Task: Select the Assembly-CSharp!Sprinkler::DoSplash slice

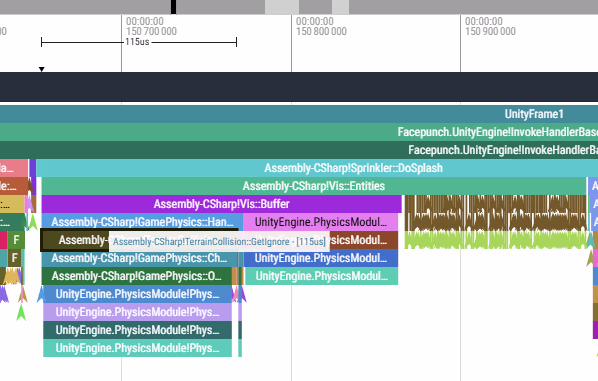Action: coord(317,168)
